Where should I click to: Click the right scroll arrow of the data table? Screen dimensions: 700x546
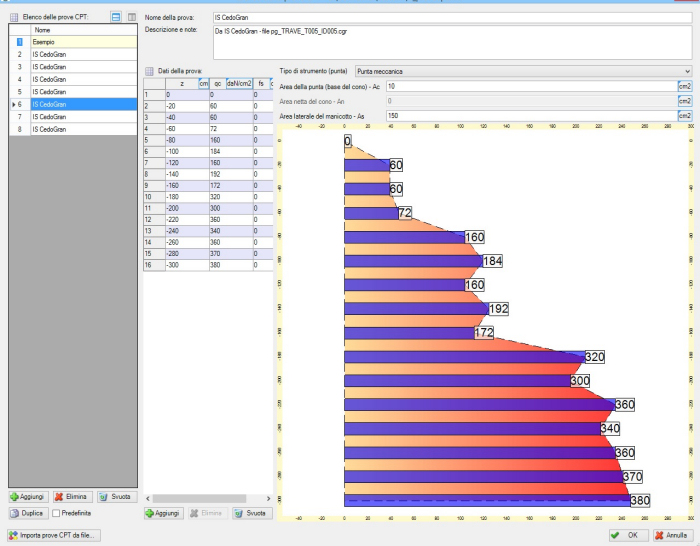[268, 498]
